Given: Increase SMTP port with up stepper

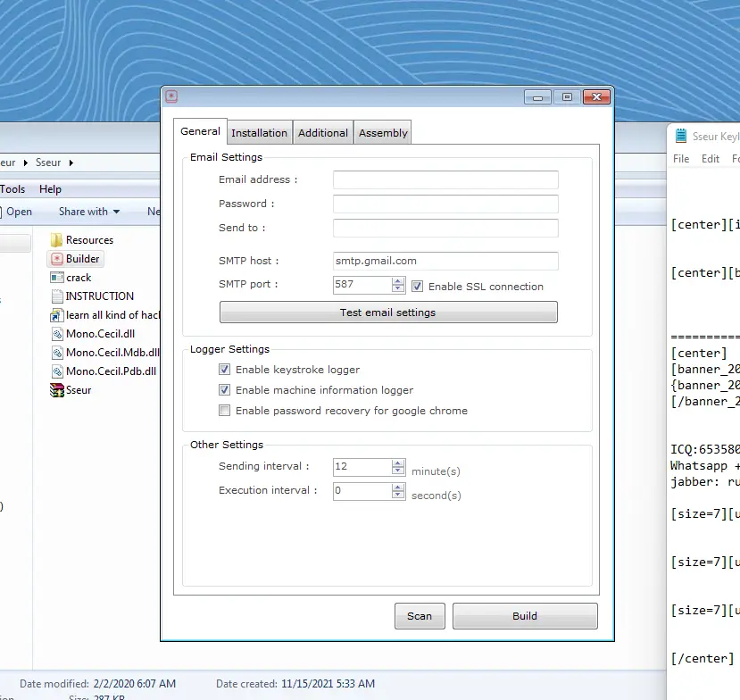Looking at the screenshot, I should (396, 281).
